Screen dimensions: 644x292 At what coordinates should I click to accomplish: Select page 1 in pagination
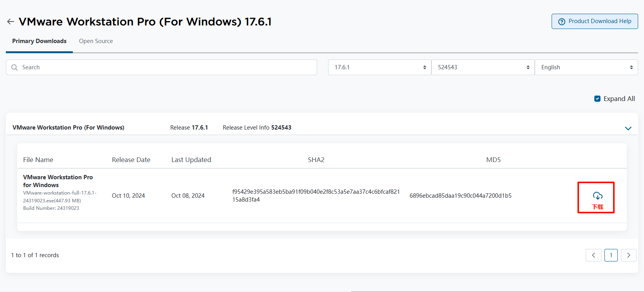(611, 255)
